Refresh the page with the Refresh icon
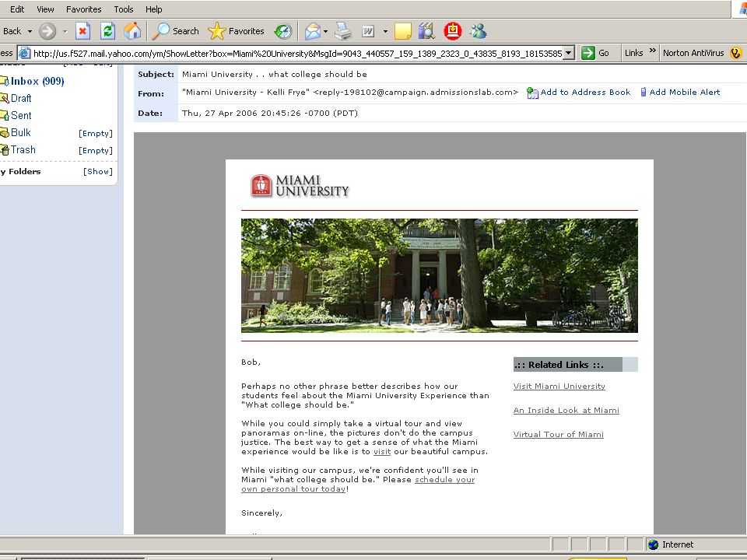747x560 pixels. pos(107,31)
